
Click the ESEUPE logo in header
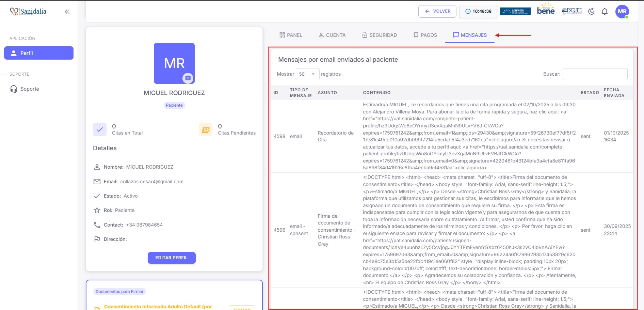572,11
